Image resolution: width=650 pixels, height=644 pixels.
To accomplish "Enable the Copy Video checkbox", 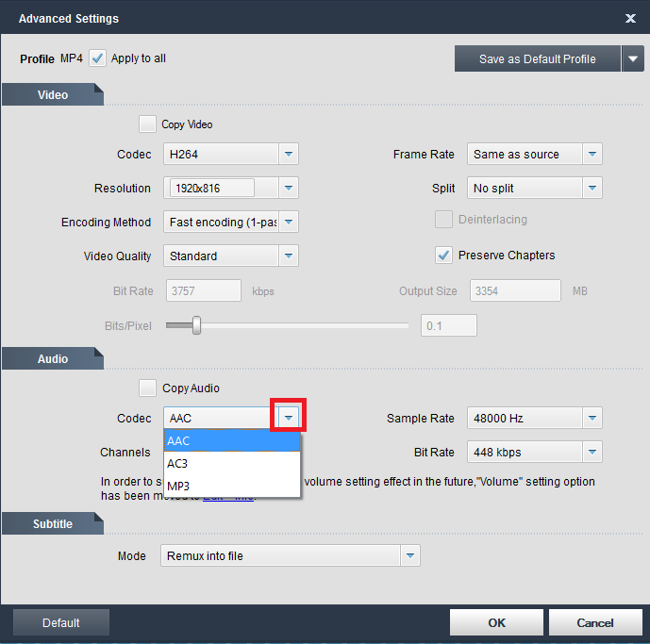I will (x=147, y=124).
